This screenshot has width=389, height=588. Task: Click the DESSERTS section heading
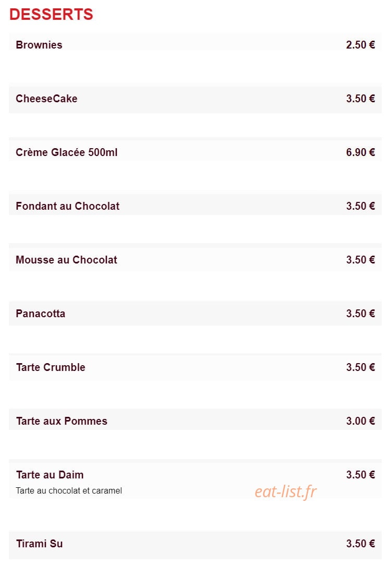tap(51, 14)
